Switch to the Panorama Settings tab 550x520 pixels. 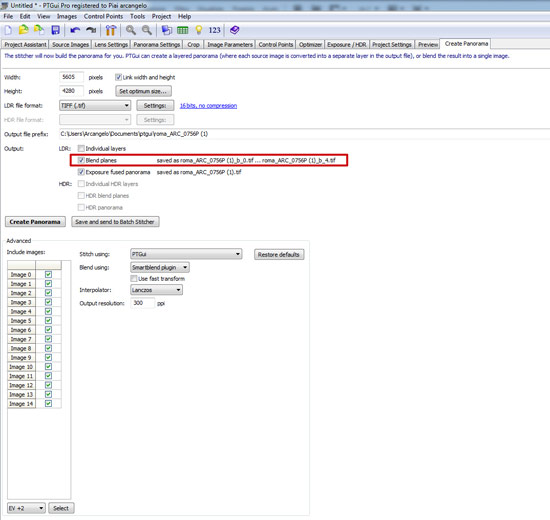157,45
